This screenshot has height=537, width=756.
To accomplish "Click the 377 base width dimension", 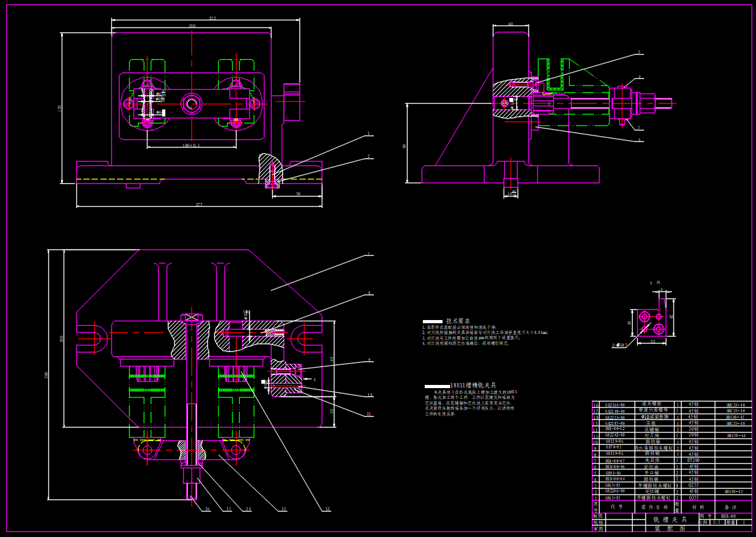I will [x=198, y=205].
